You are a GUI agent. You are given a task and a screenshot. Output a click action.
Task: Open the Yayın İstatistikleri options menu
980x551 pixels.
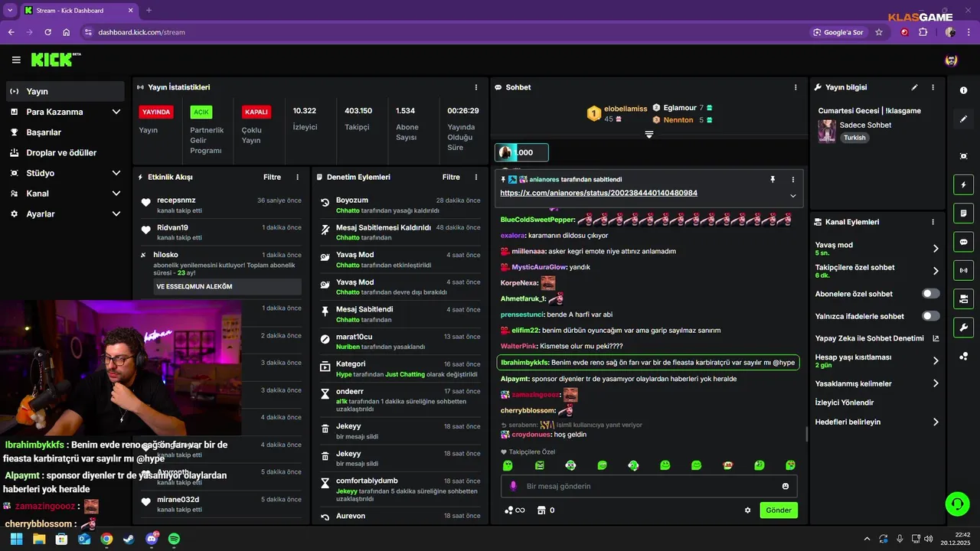coord(476,87)
